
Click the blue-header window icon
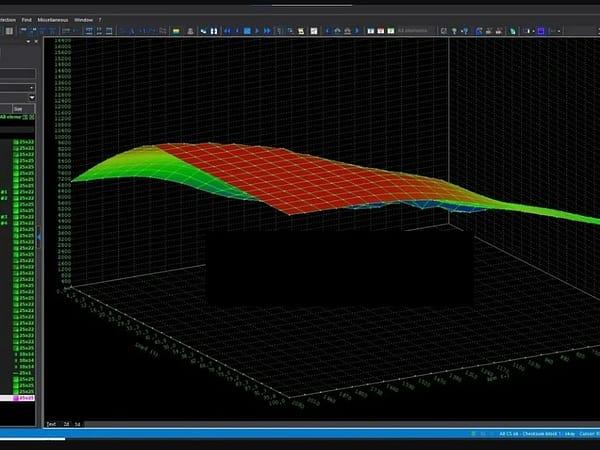(370, 31)
